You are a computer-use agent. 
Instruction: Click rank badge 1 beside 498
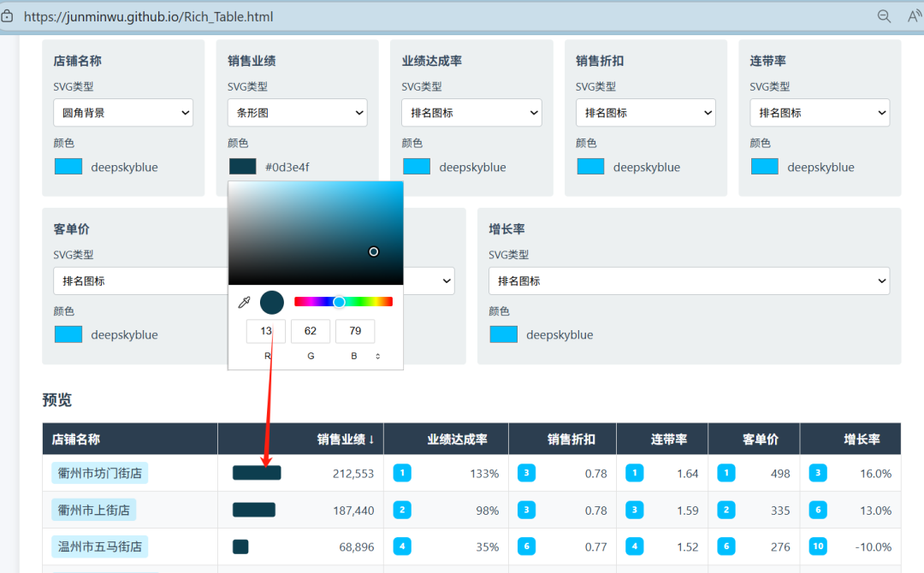(x=726, y=473)
